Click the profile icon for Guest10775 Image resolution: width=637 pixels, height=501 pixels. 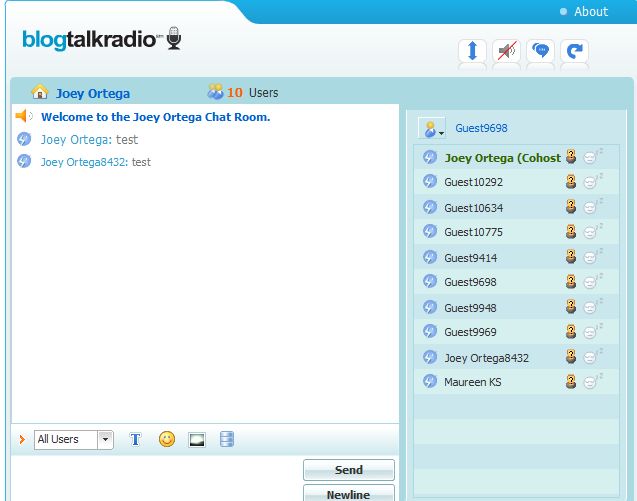tap(571, 231)
